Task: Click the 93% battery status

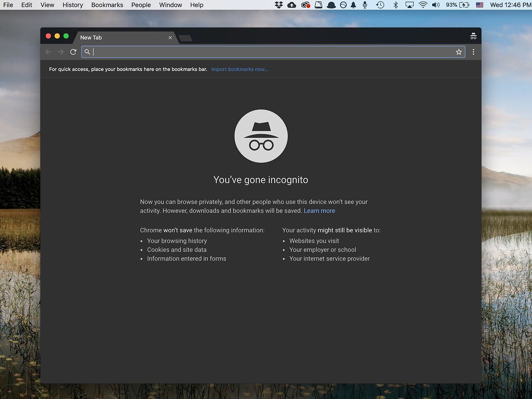Action: click(x=458, y=5)
